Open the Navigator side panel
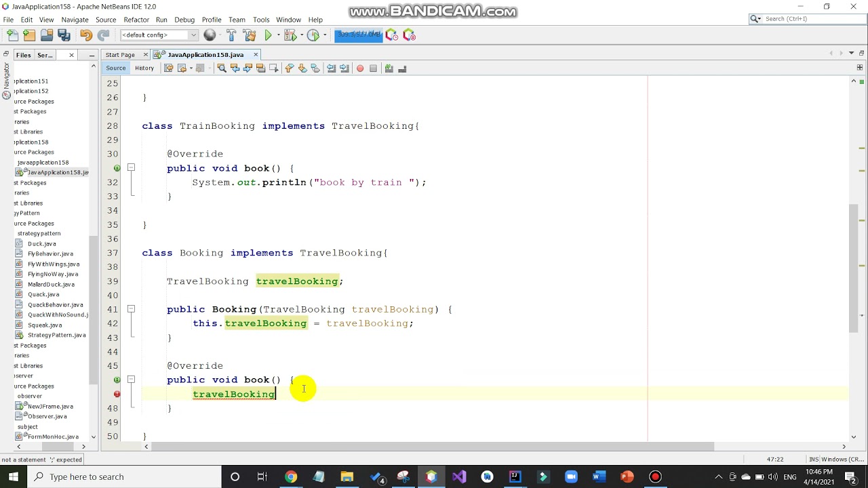The height and width of the screenshot is (488, 868). point(7,80)
